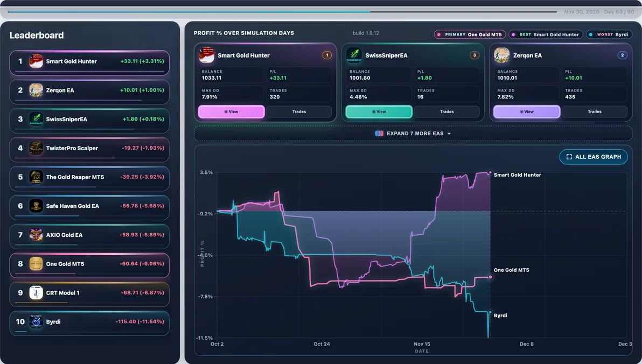Click rank badge 2 on Zerqon EA card
Screen dimensions: 642x364
point(623,55)
